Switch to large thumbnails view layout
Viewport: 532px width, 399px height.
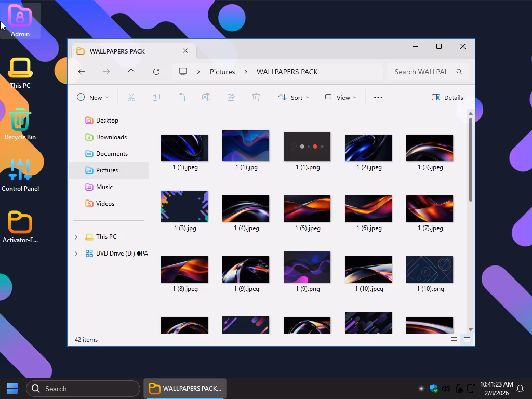(467, 340)
